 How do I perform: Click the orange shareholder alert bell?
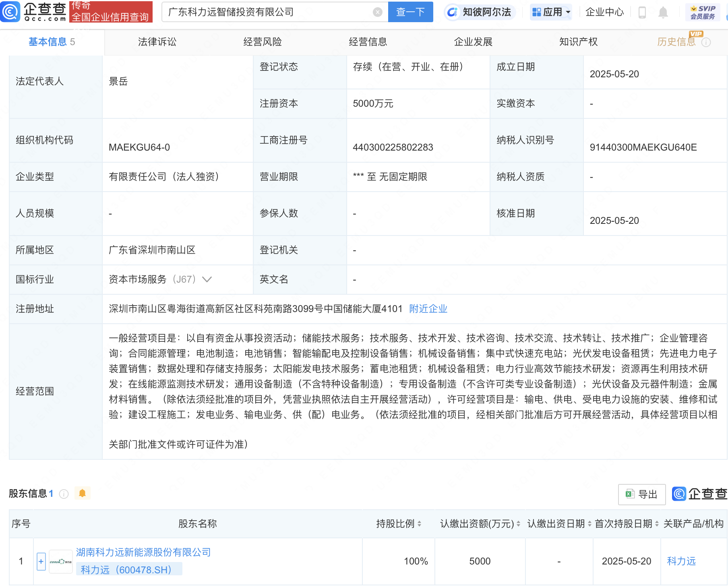(x=82, y=493)
